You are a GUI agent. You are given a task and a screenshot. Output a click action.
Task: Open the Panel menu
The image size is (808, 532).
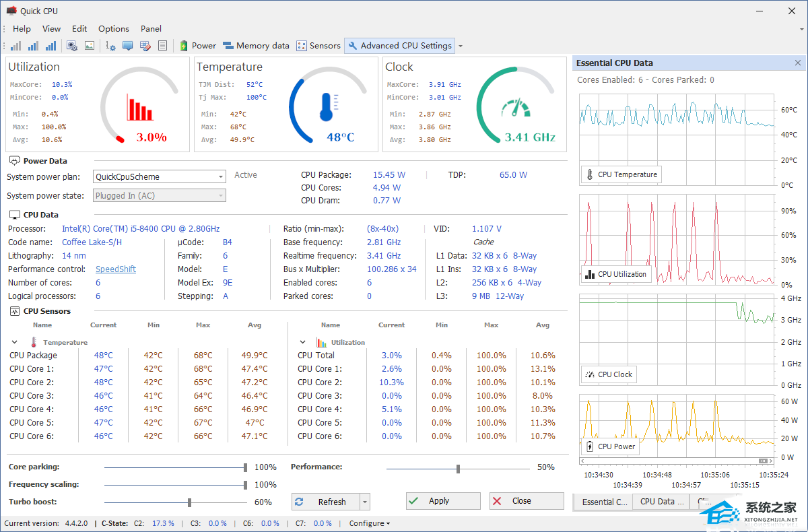click(151, 28)
